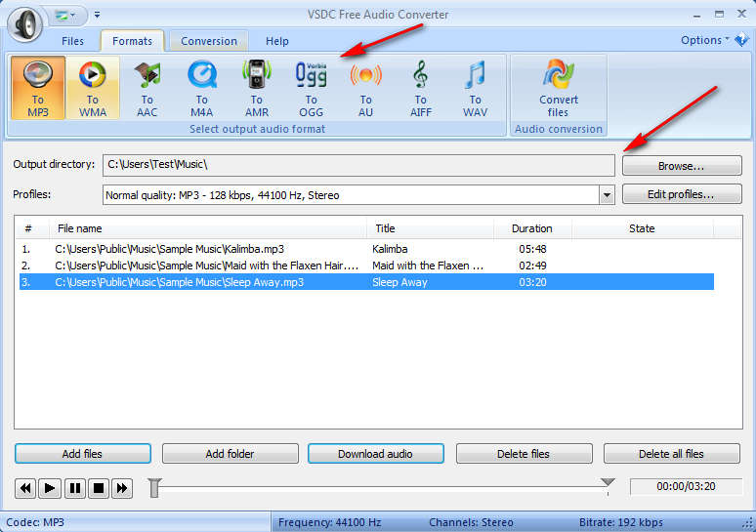
Task: Close the VSDC Free Audio Converter window
Action: 742,14
